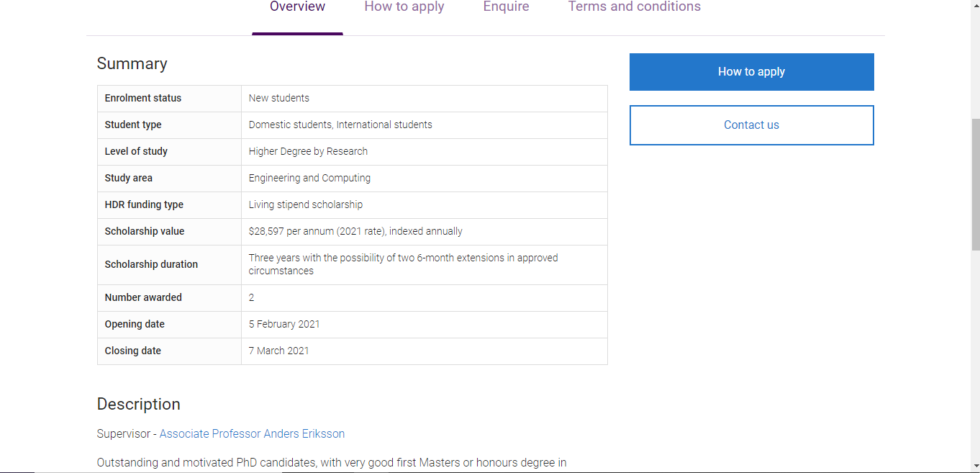Click the Number awarded label
The width and height of the screenshot is (980, 473).
pyautogui.click(x=143, y=298)
